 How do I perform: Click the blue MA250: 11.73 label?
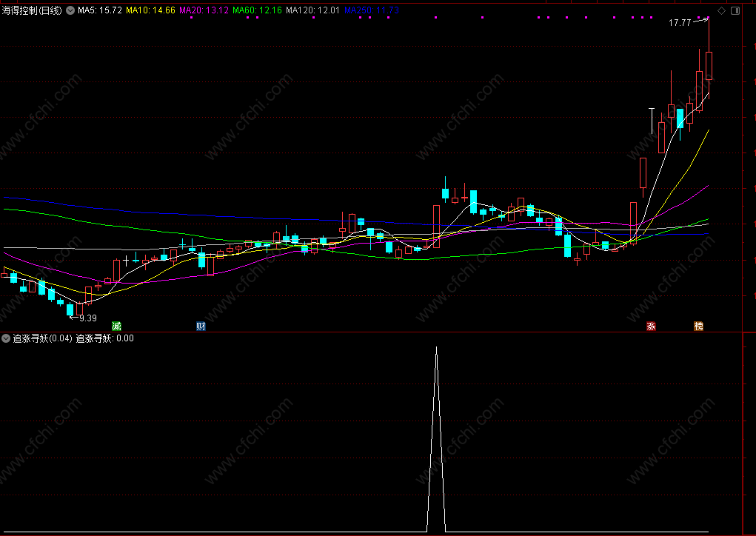coord(372,10)
